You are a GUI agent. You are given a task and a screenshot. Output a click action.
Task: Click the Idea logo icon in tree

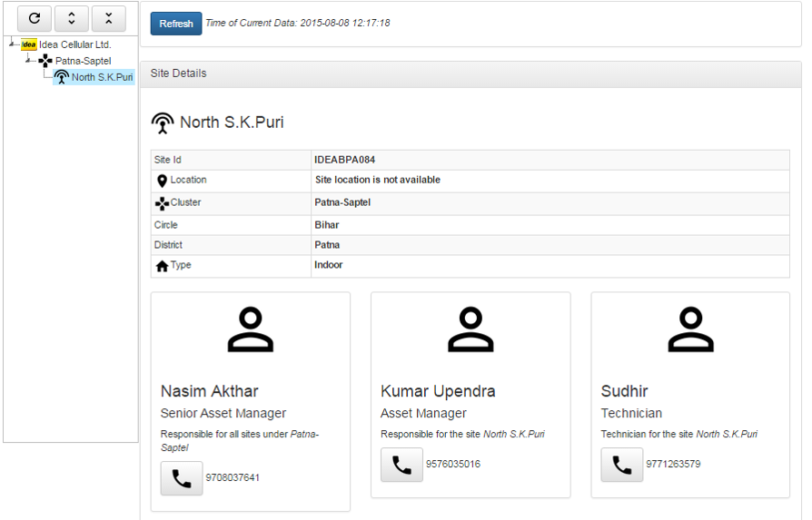(x=29, y=44)
